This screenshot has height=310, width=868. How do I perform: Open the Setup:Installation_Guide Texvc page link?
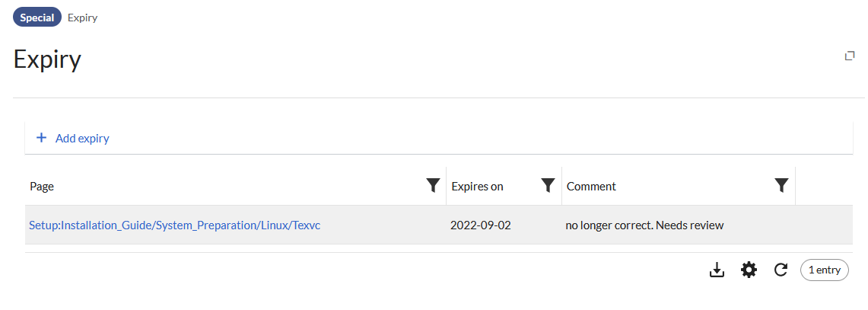click(175, 225)
